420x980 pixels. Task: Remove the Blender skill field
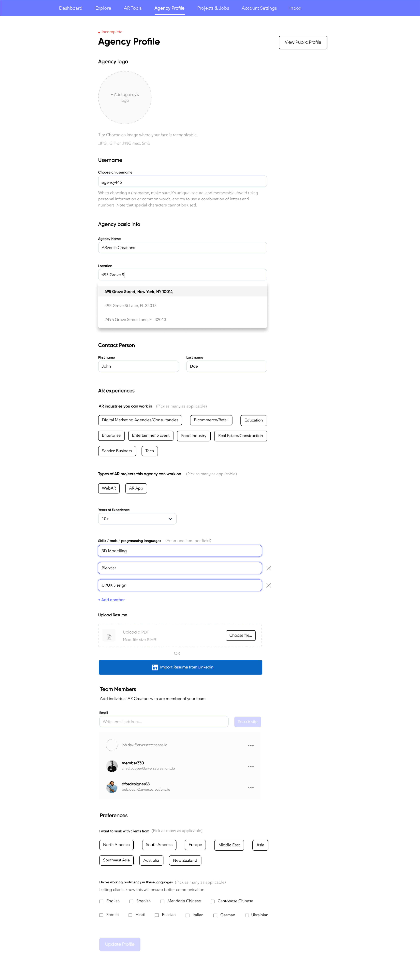click(269, 568)
